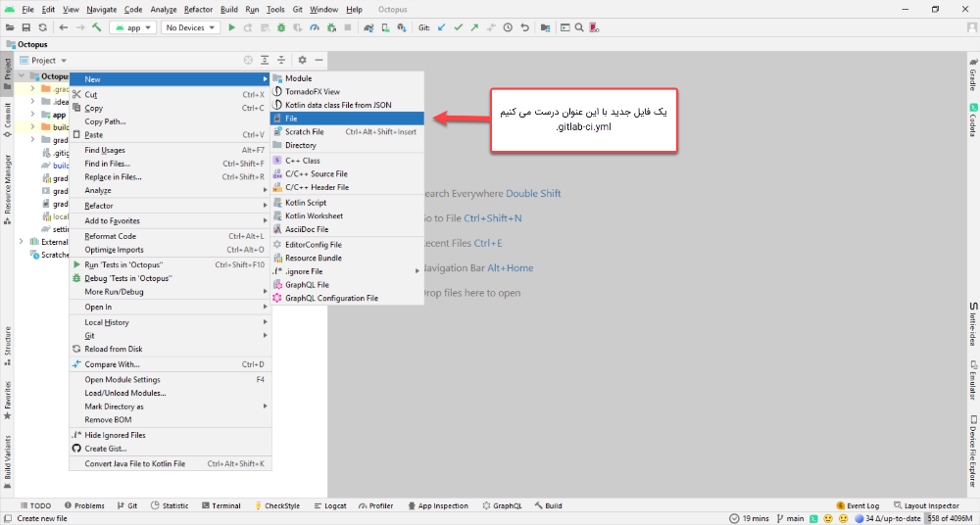Click Reload from Disk
The image size is (980, 525).
coord(170,349)
